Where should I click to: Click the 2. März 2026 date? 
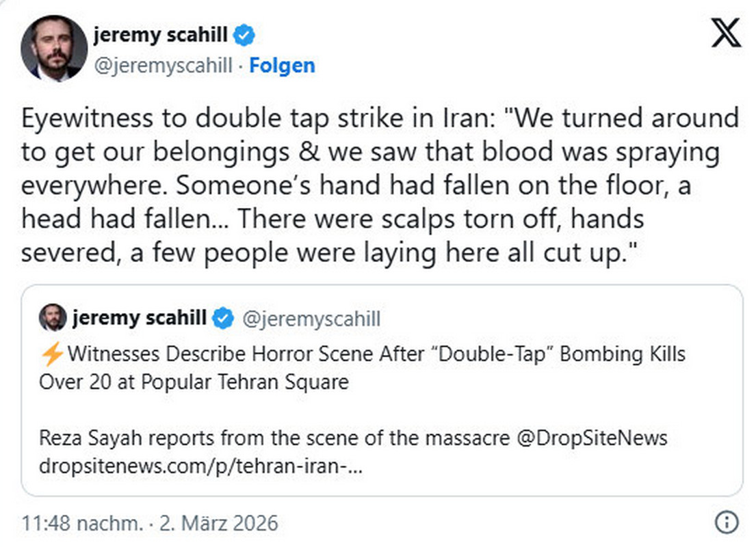pyautogui.click(x=219, y=523)
